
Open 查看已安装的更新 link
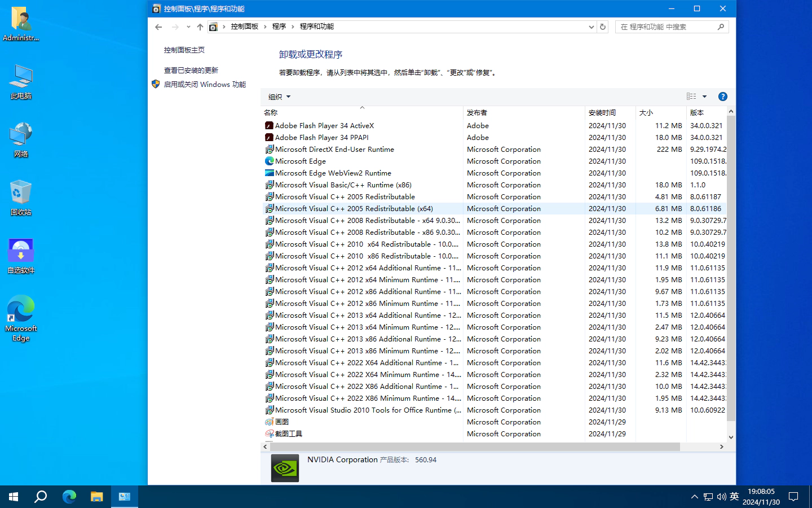[x=191, y=71]
